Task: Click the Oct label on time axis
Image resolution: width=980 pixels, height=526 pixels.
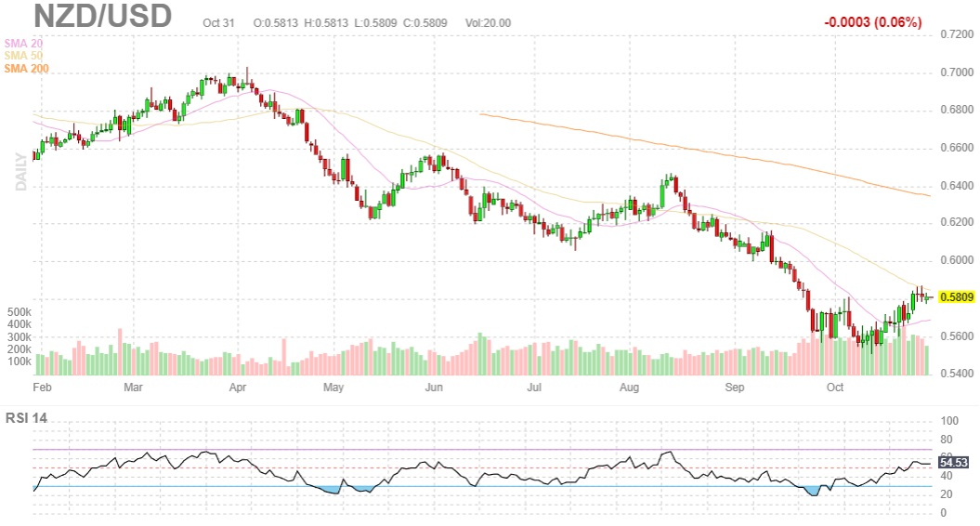Action: (835, 388)
